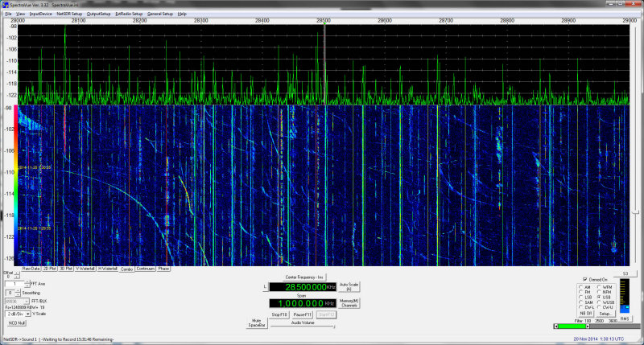644x345 pixels.
Task: Click the S3 signal meter button
Action: tap(625, 273)
